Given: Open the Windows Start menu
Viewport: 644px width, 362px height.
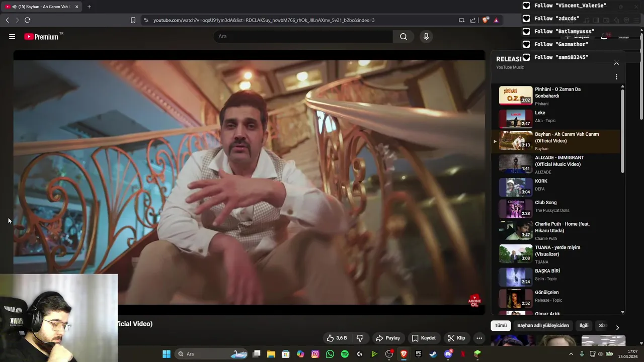Looking at the screenshot, I should click(167, 354).
